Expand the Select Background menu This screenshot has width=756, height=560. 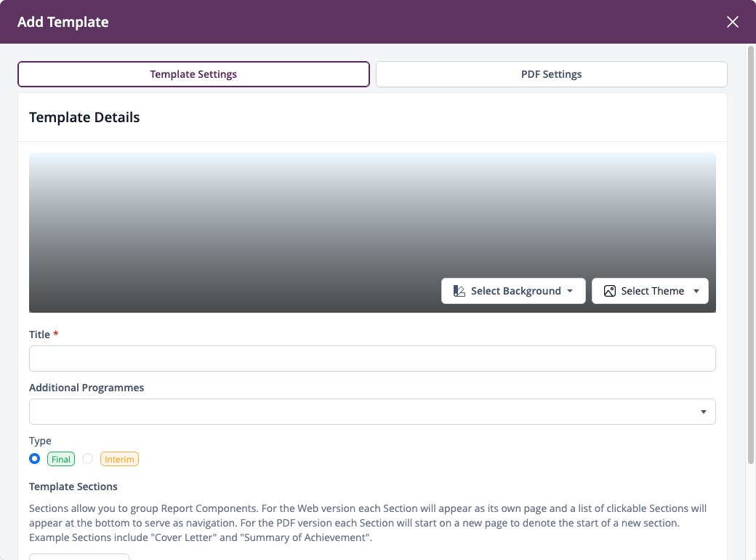click(513, 291)
